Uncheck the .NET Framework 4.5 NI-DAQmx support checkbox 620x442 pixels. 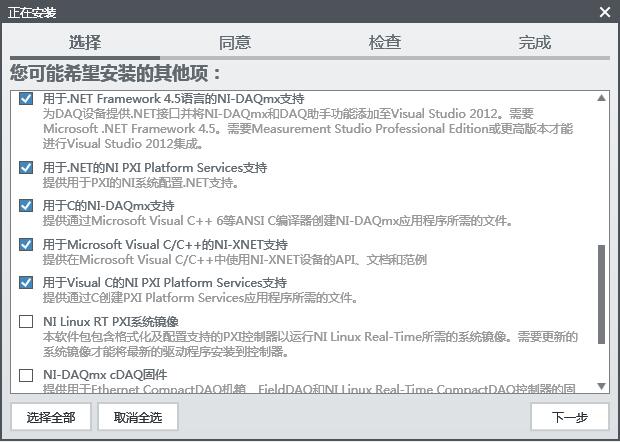coord(26,98)
